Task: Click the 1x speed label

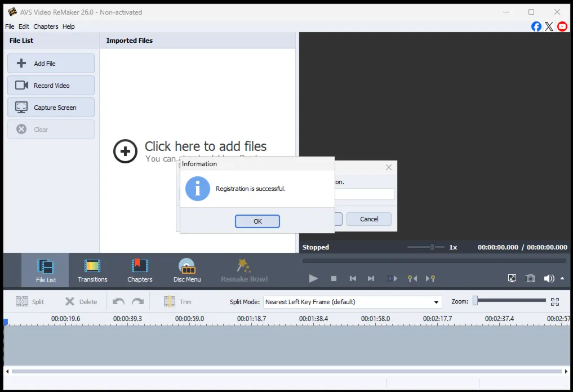Action: tap(453, 247)
